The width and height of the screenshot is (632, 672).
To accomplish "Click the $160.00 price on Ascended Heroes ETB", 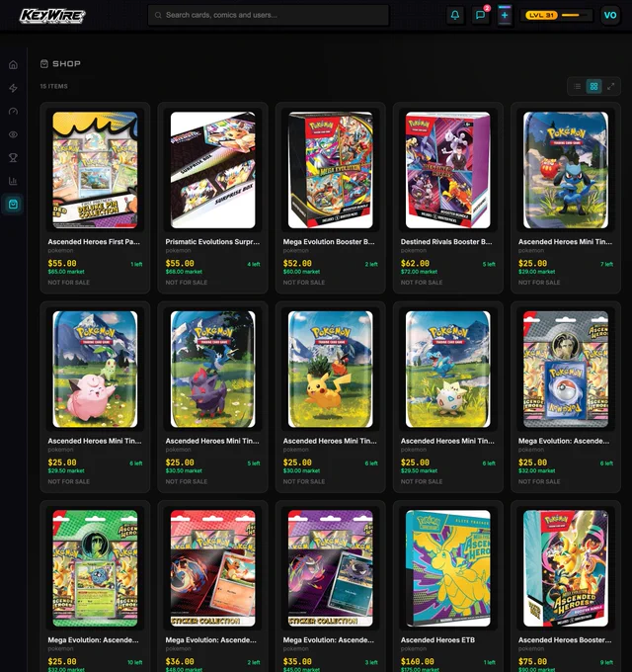I will click(417, 661).
